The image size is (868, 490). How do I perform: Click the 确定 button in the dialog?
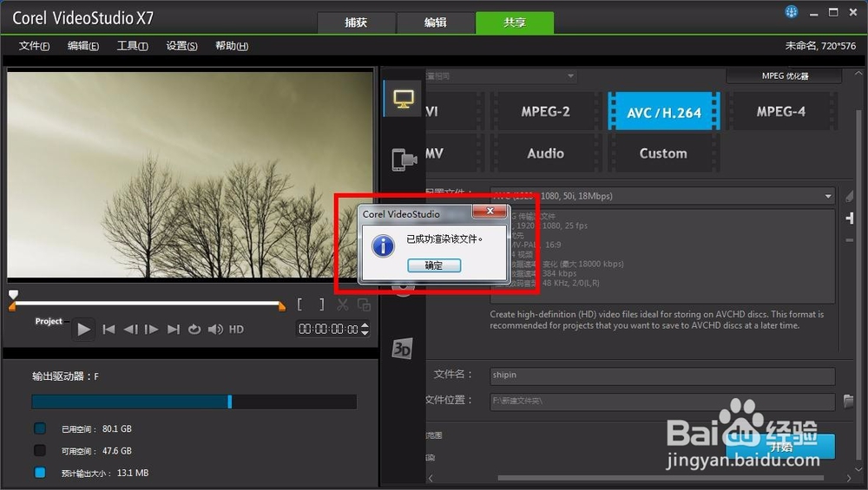coord(434,265)
